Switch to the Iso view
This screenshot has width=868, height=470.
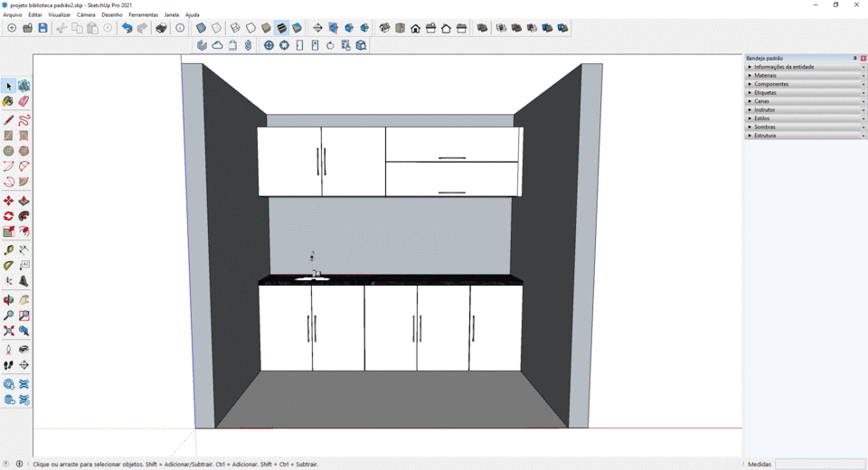[384, 28]
